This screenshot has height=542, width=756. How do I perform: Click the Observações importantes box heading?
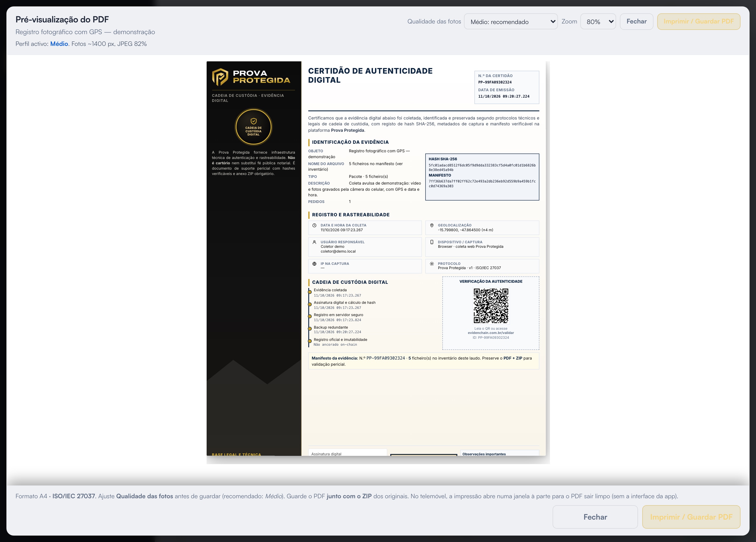coord(484,454)
